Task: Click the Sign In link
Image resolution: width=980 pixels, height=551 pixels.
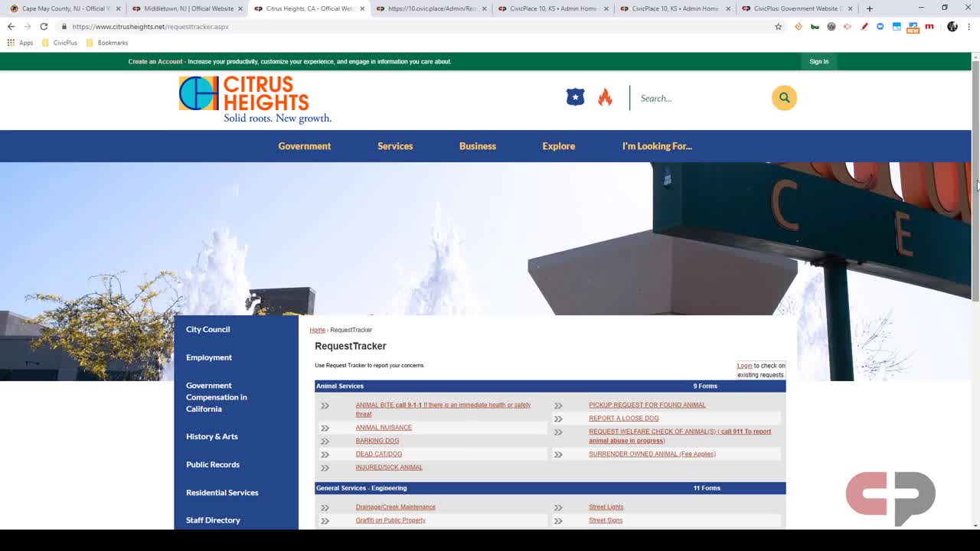Action: (818, 61)
